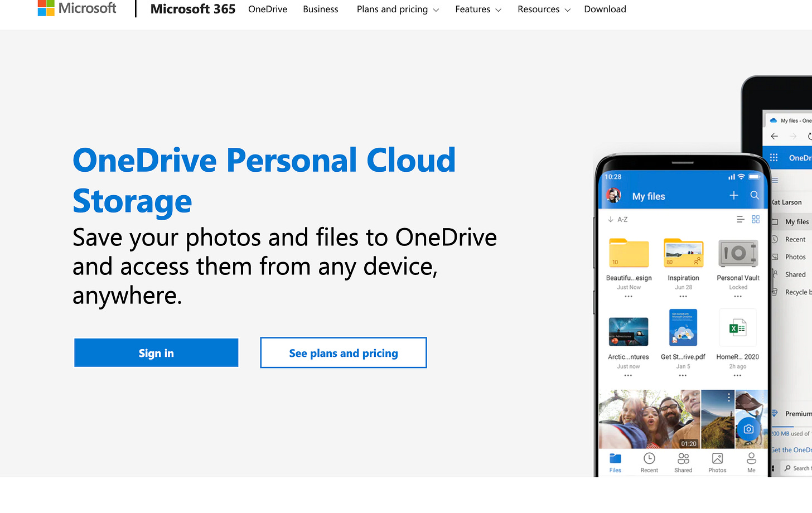812x513 pixels.
Task: Click back arrow in tablet browser
Action: [774, 136]
